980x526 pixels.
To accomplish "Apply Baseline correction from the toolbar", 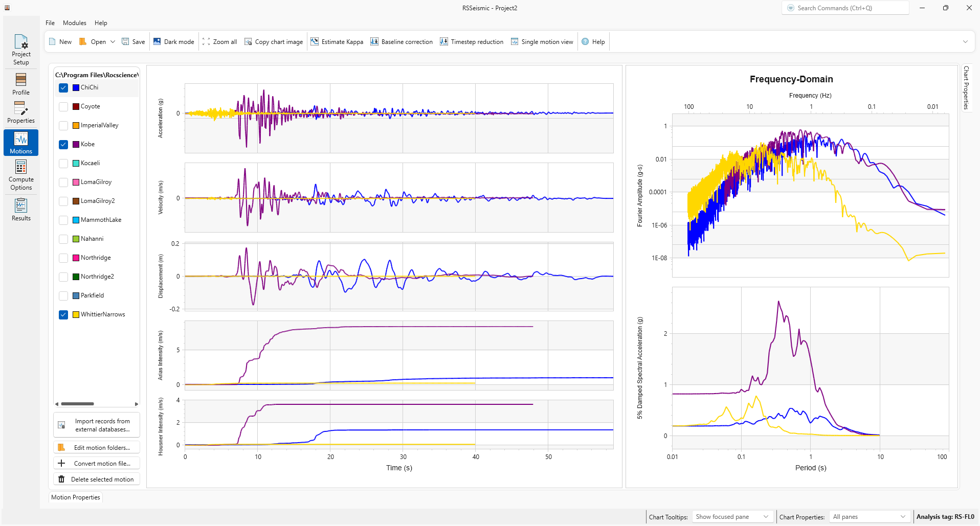I will (x=402, y=42).
